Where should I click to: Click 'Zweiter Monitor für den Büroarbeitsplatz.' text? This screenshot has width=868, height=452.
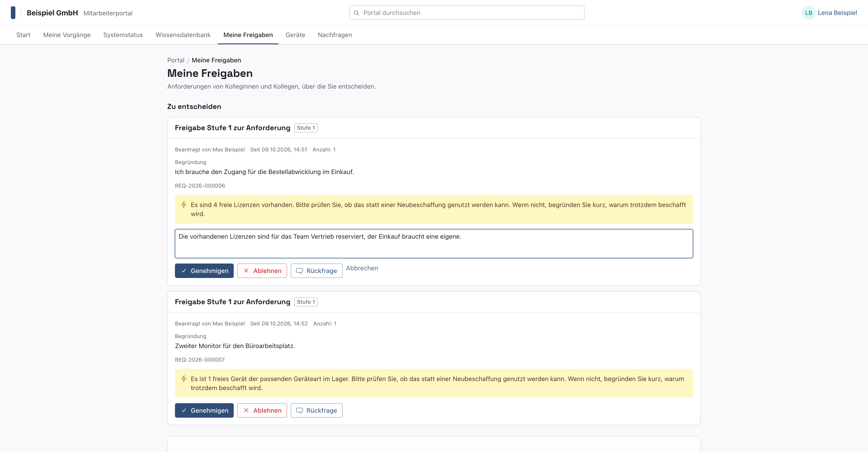[x=235, y=346]
